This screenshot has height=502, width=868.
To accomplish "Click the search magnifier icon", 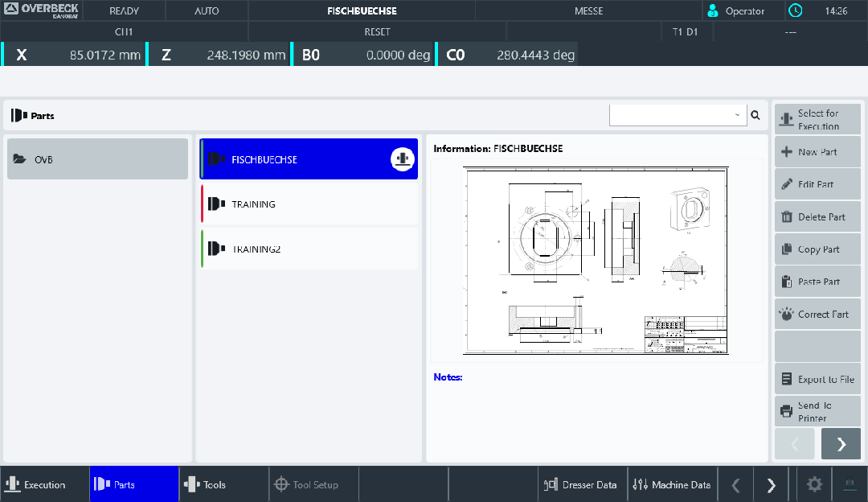I will [755, 115].
